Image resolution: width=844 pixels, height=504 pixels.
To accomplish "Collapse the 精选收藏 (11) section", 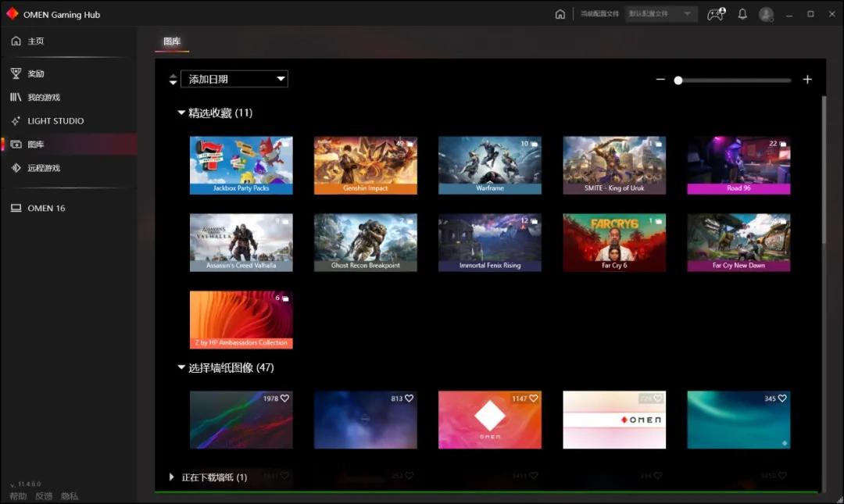I will [181, 113].
